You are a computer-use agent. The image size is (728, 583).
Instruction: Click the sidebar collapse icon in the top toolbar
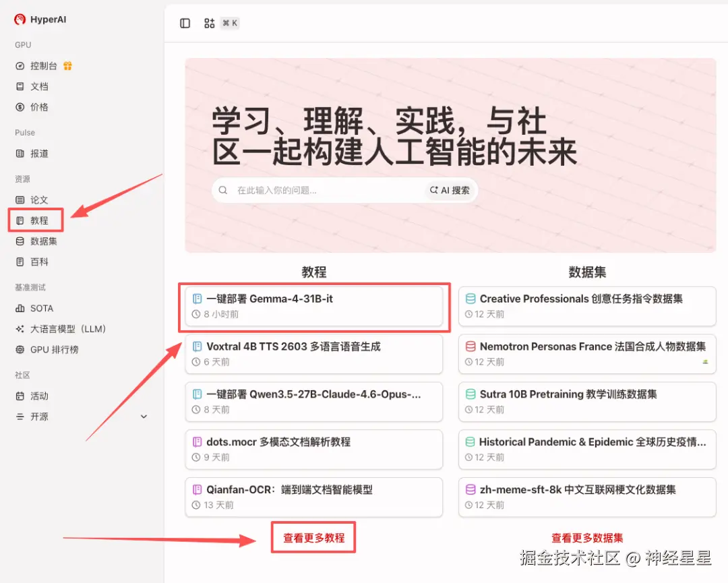185,23
